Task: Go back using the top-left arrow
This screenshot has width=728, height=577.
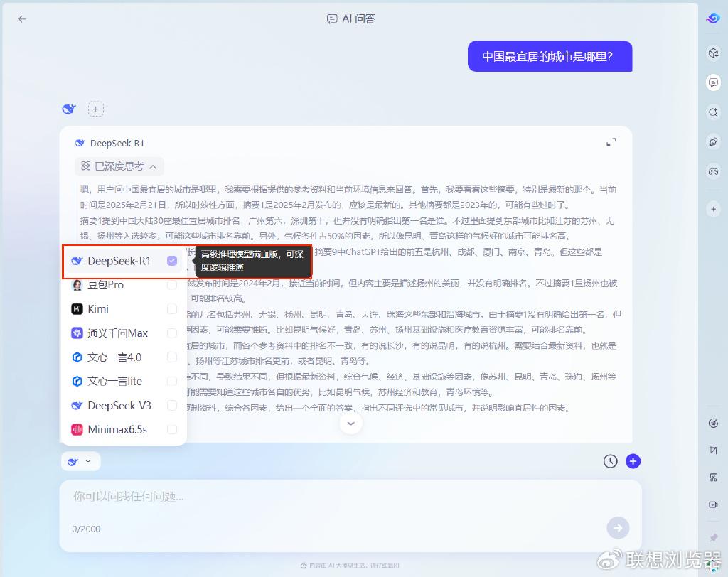Action: (22, 19)
